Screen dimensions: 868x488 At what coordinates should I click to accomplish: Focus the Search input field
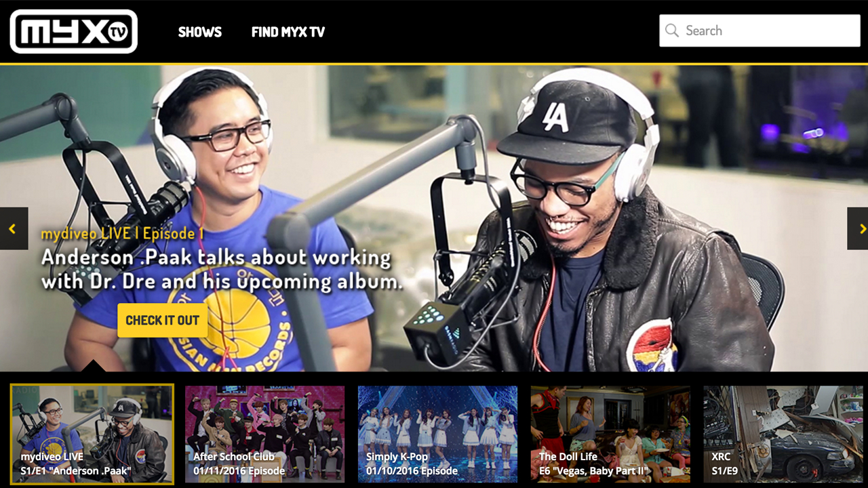760,30
